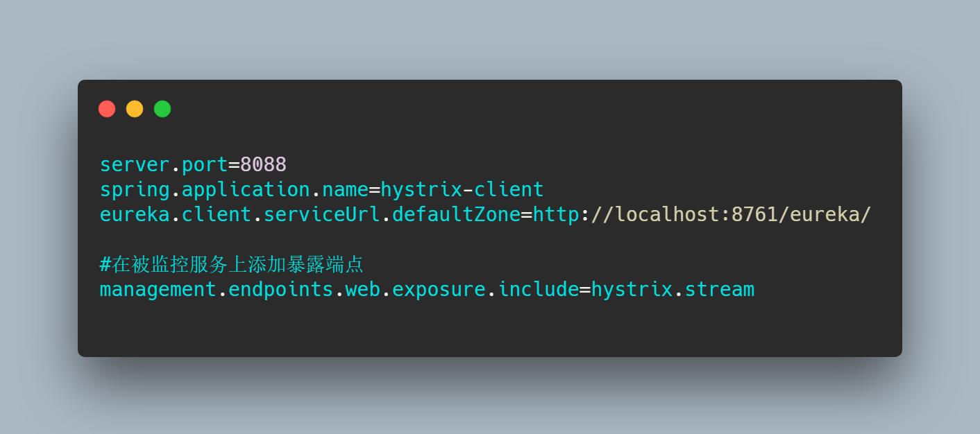980x434 pixels.
Task: Click the Chinese comment line text
Action: click(x=236, y=264)
